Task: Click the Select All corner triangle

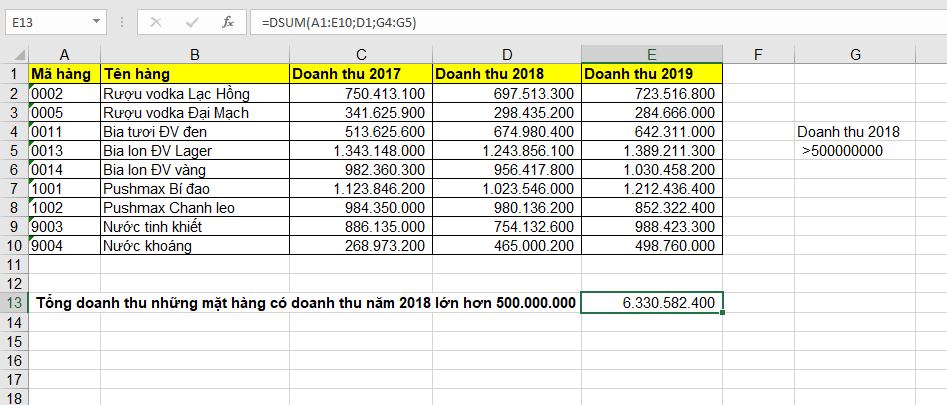Action: click(14, 55)
